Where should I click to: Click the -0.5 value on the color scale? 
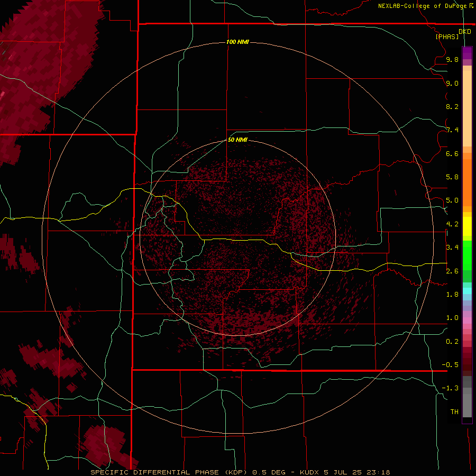[x=450, y=365]
